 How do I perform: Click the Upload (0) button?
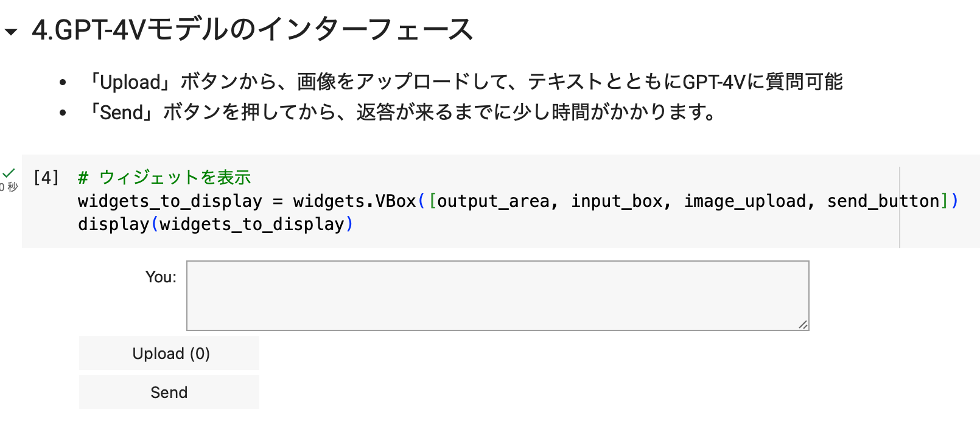[x=169, y=354]
